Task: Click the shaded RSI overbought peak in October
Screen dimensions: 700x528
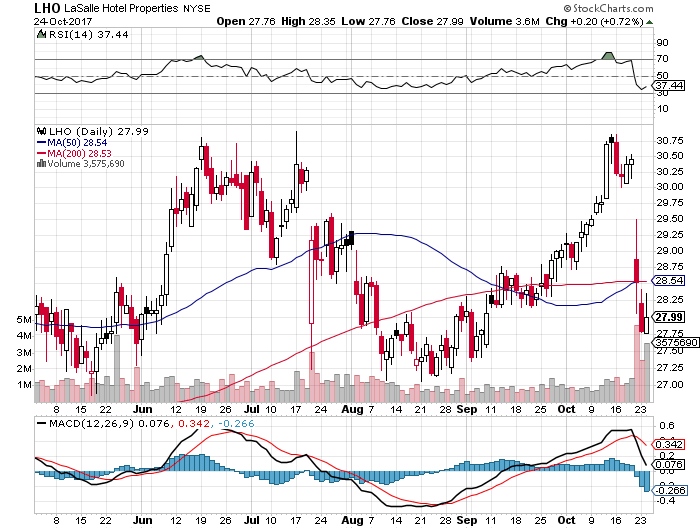Action: point(606,54)
